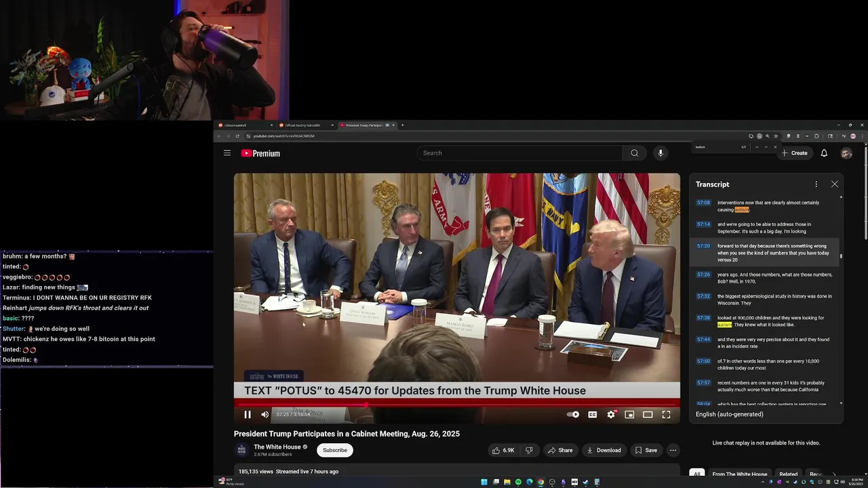Image resolution: width=868 pixels, height=488 pixels.
Task: Save video to playlist
Action: 646,450
